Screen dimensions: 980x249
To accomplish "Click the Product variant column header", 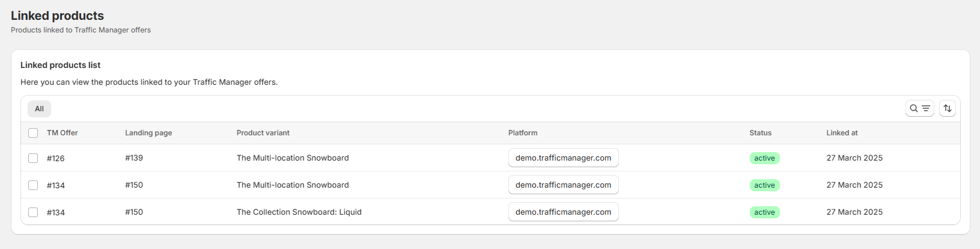I will pyautogui.click(x=263, y=133).
